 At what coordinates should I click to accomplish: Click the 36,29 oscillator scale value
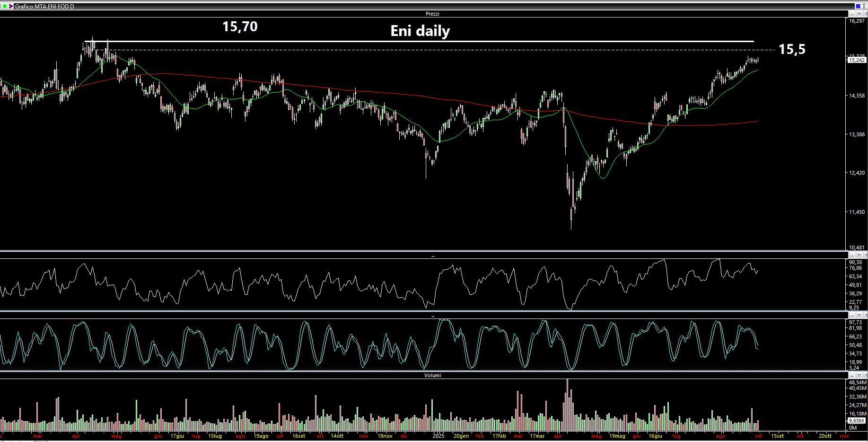(855, 293)
